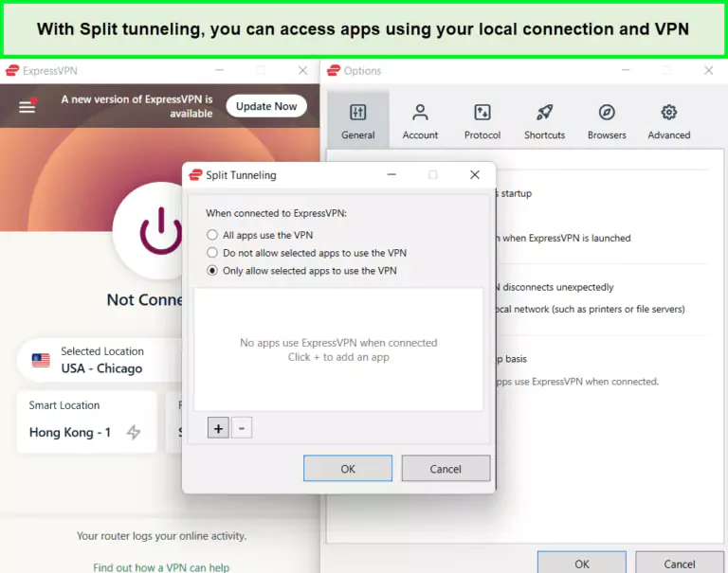728x573 pixels.
Task: Click Cancel in the Options window
Action: click(680, 563)
